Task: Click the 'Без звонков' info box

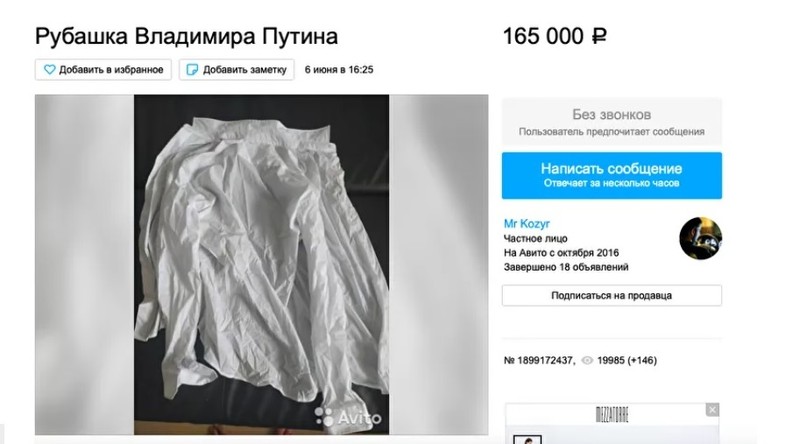Action: (x=611, y=122)
